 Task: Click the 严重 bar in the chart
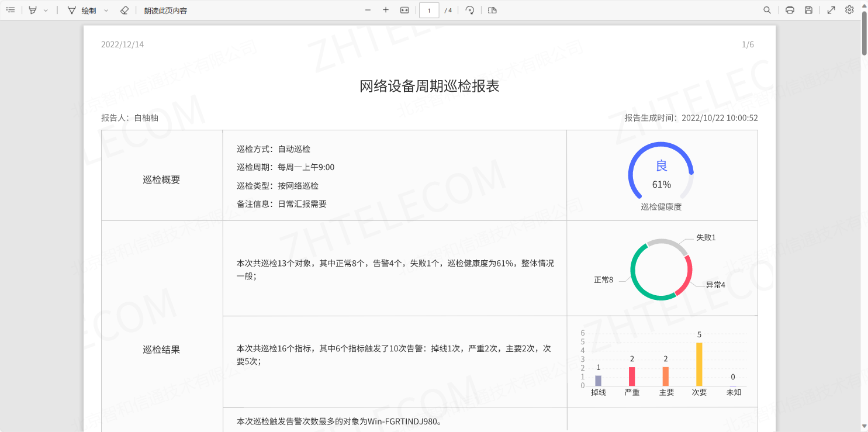pos(632,376)
